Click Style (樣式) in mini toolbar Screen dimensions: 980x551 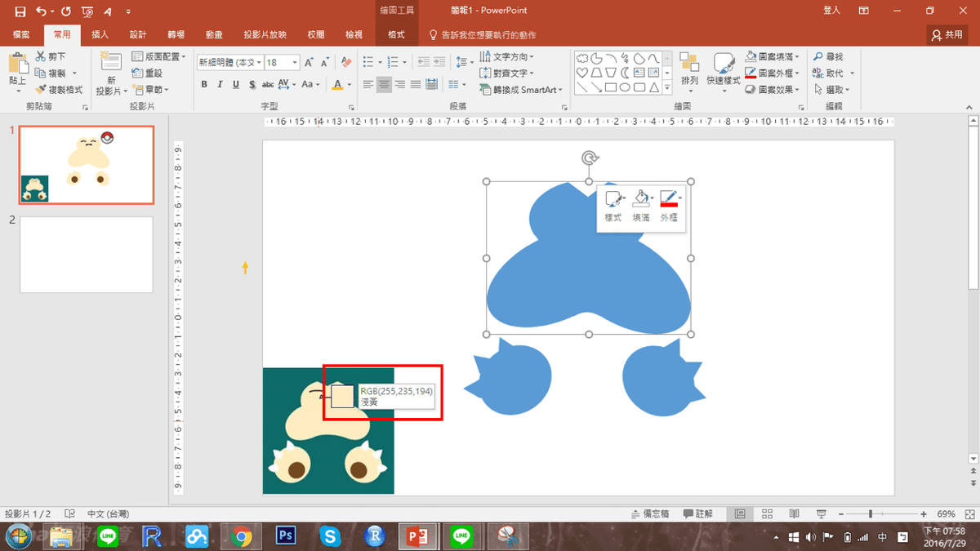(x=613, y=206)
